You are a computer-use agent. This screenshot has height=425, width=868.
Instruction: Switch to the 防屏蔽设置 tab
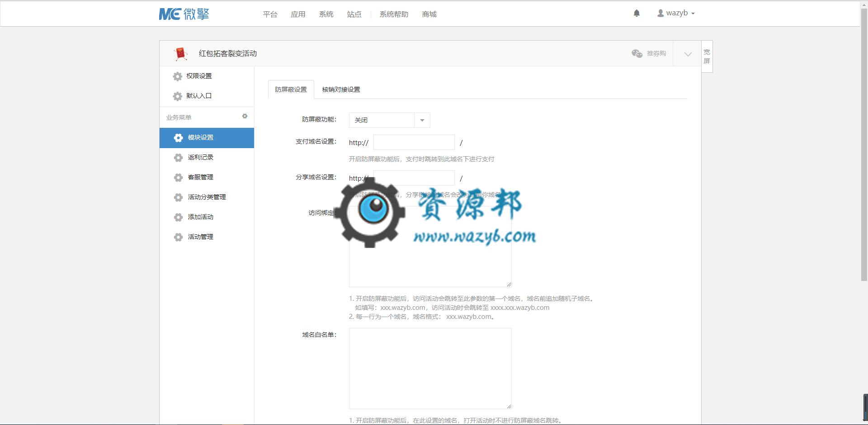[291, 89]
